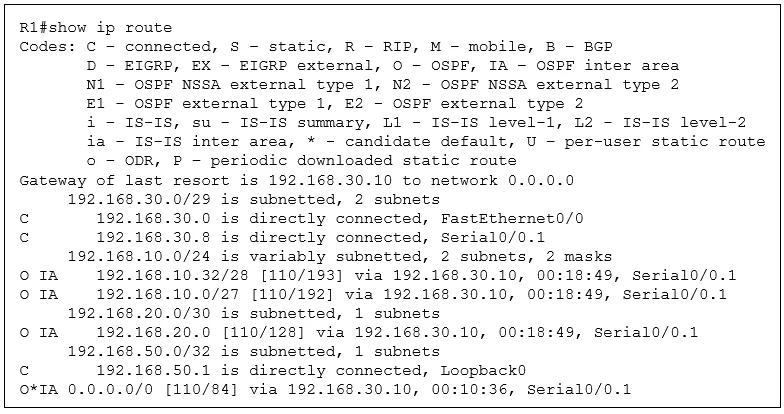Click the ia - IS-IS inter area legend line

[x=426, y=142]
